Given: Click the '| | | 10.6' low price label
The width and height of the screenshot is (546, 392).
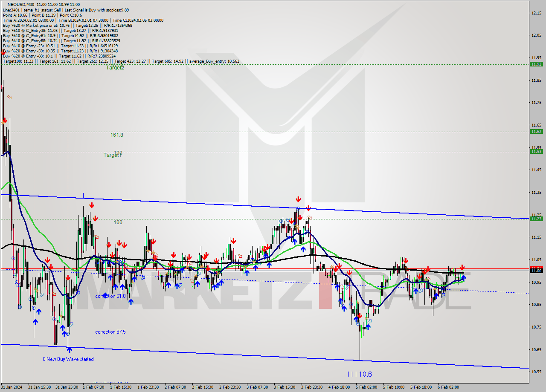Looking at the screenshot, I should point(359,374).
